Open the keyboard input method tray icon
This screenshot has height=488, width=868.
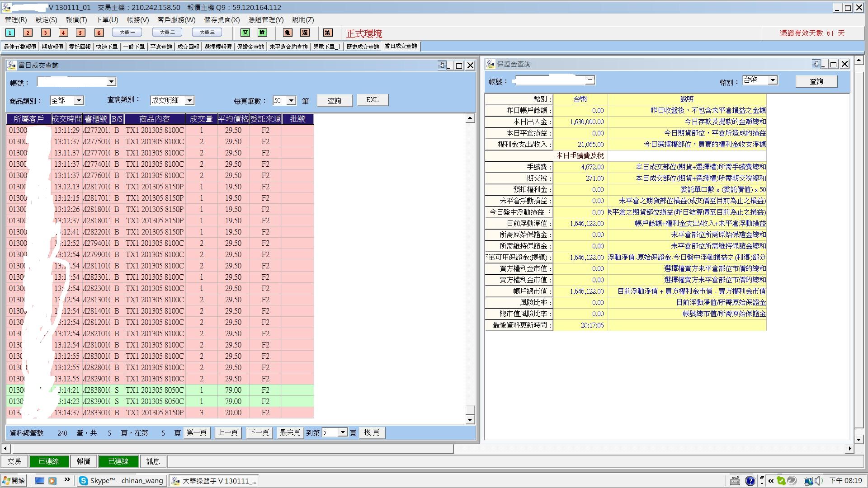pyautogui.click(x=735, y=481)
